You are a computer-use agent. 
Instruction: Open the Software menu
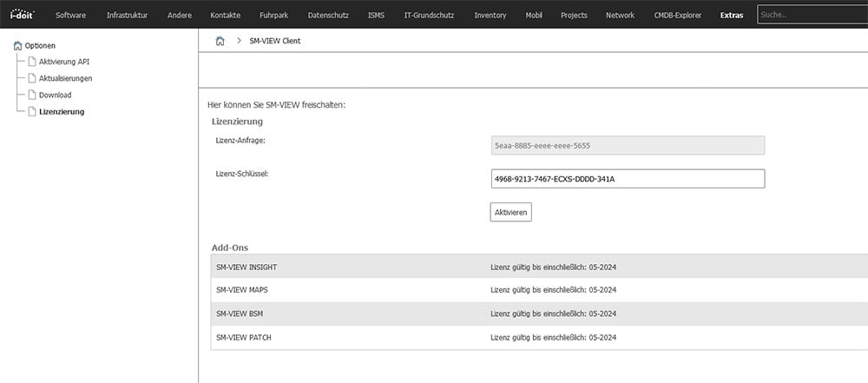point(70,16)
